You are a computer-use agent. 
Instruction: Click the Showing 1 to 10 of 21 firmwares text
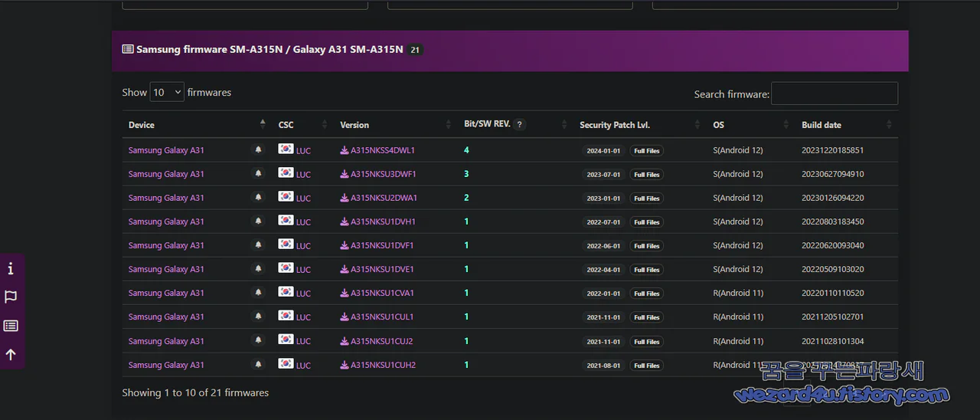coord(195,392)
